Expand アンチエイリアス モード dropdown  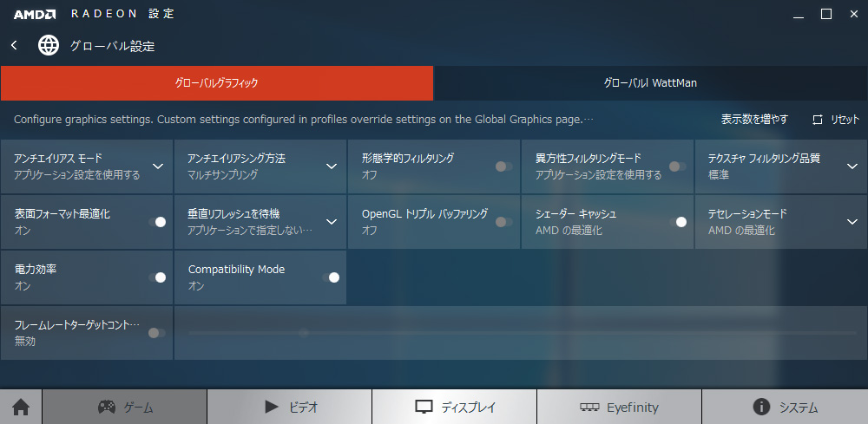(x=158, y=166)
